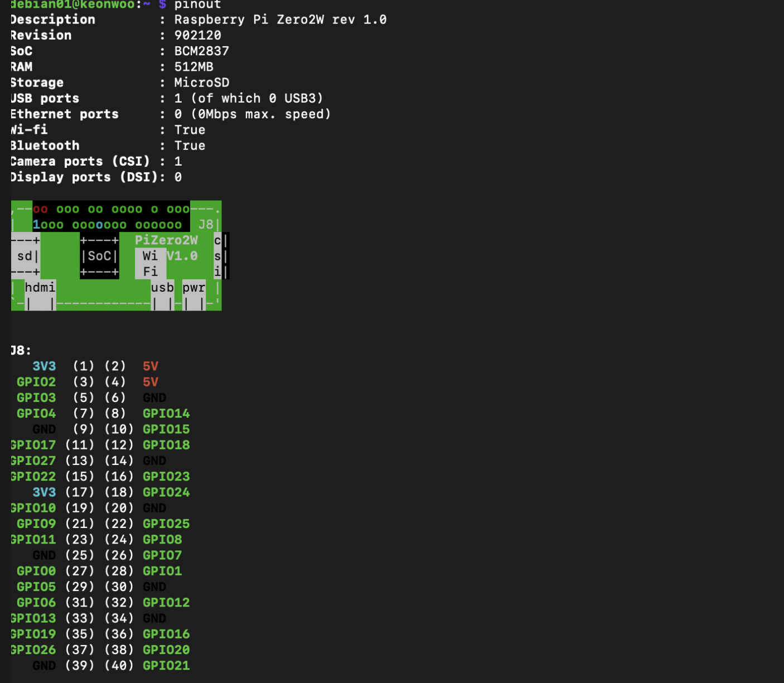The width and height of the screenshot is (784, 683).
Task: Click 'GPIO14' at pin (8)
Action: click(x=166, y=413)
